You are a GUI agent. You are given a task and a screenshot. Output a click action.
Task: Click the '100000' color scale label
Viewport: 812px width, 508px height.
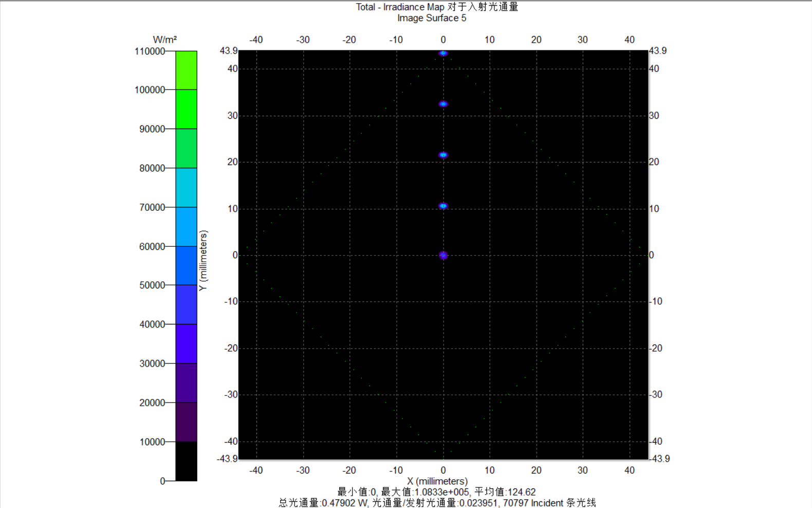click(150, 90)
